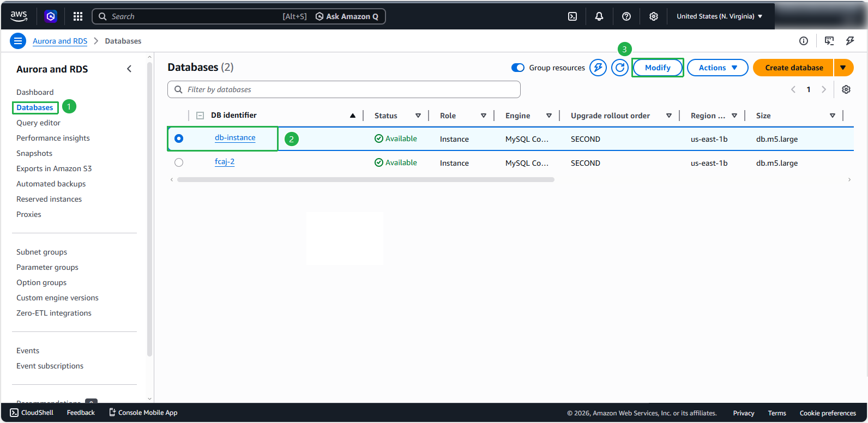Toggle the side navigation hamburger menu

[18, 41]
